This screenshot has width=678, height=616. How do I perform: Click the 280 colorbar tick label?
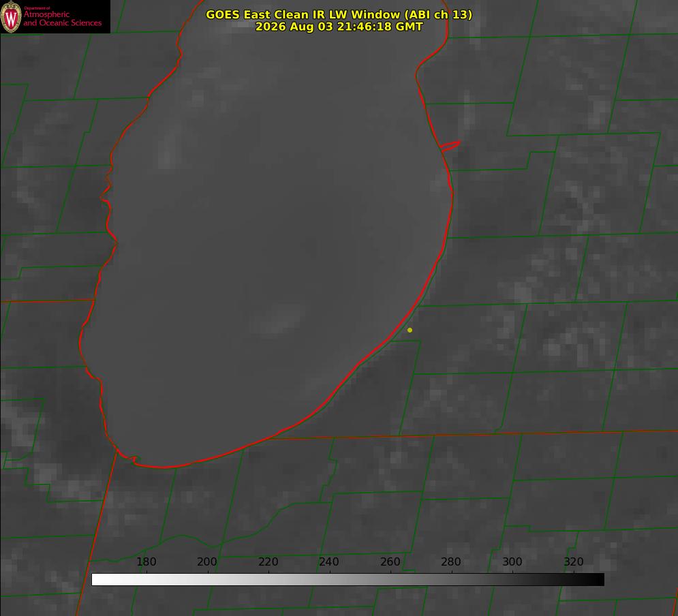tap(451, 561)
